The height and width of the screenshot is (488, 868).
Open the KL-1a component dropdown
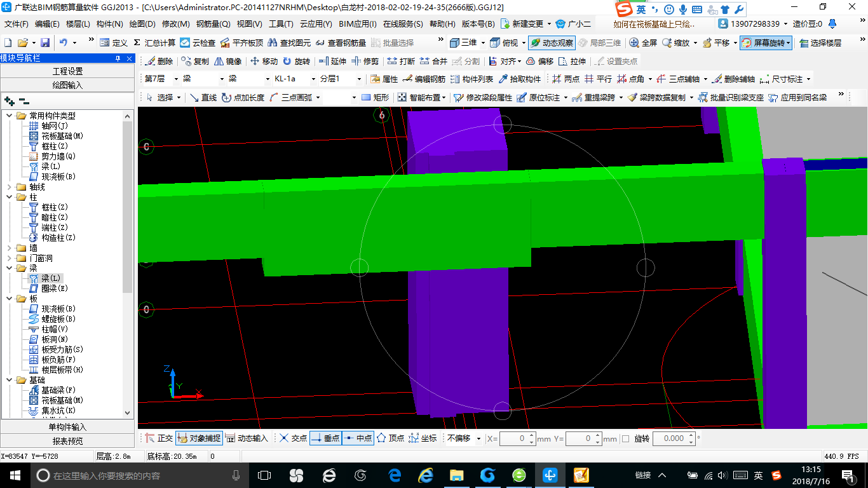[x=295, y=79]
